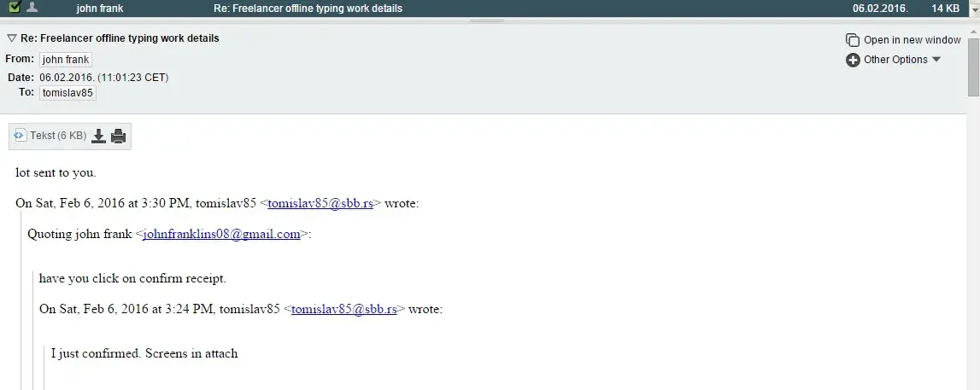Untick the checkbox for john frank message
The image size is (980, 390).
point(15,8)
